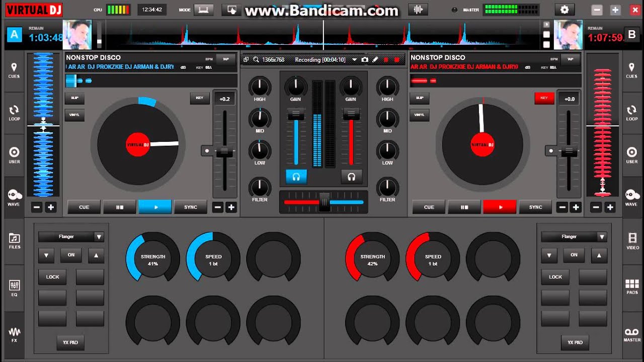This screenshot has width=644, height=362.
Task: Select previous effect with left down arrow
Action: pyautogui.click(x=46, y=255)
